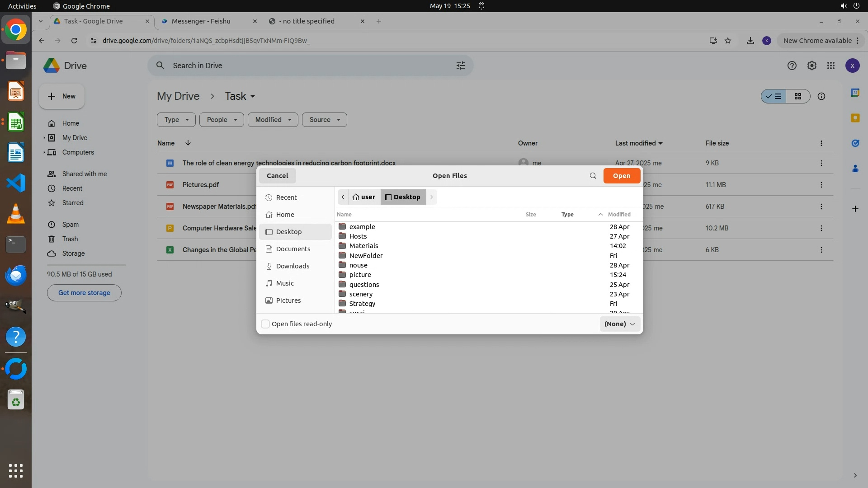Select list layout view toggle

click(x=774, y=96)
